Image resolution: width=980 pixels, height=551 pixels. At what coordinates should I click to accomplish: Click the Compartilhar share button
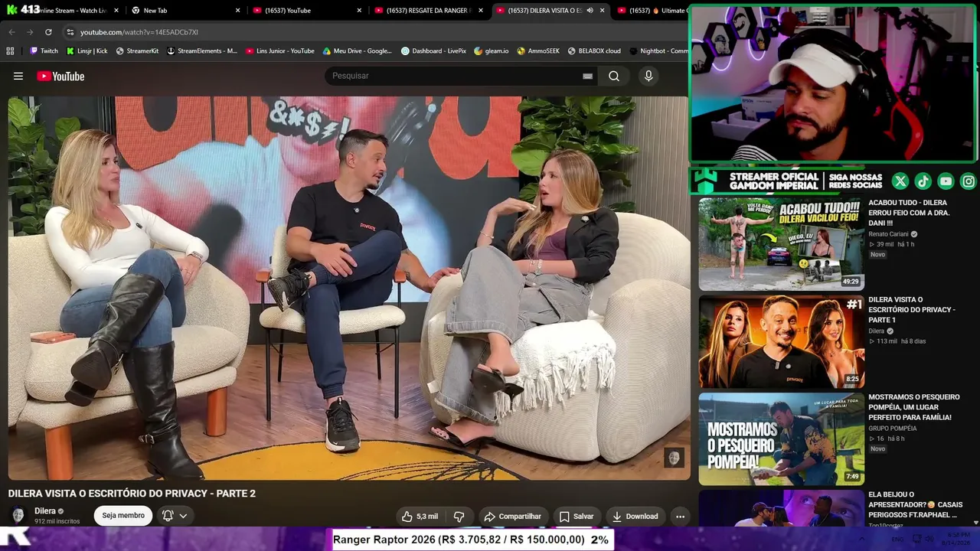pos(513,517)
